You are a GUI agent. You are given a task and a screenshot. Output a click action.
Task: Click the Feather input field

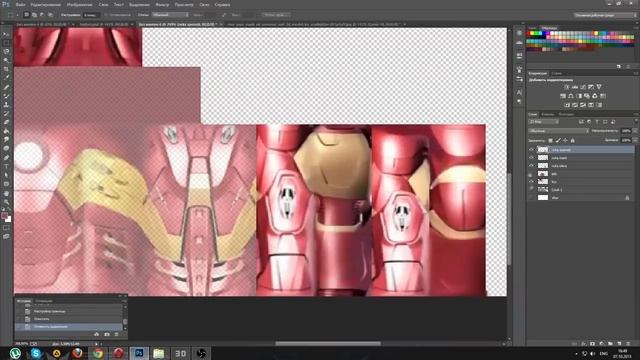click(x=90, y=15)
